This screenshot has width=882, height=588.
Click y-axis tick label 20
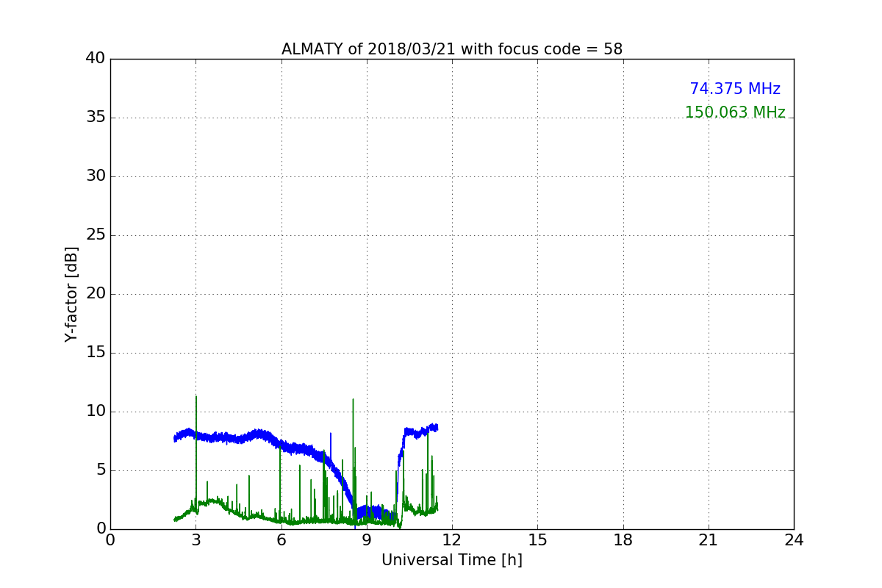(96, 293)
